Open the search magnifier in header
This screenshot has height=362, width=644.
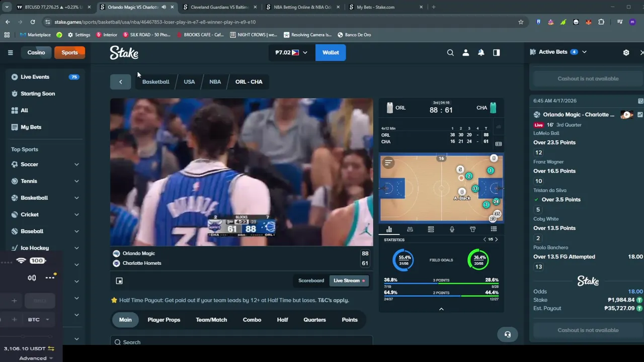coord(450,52)
